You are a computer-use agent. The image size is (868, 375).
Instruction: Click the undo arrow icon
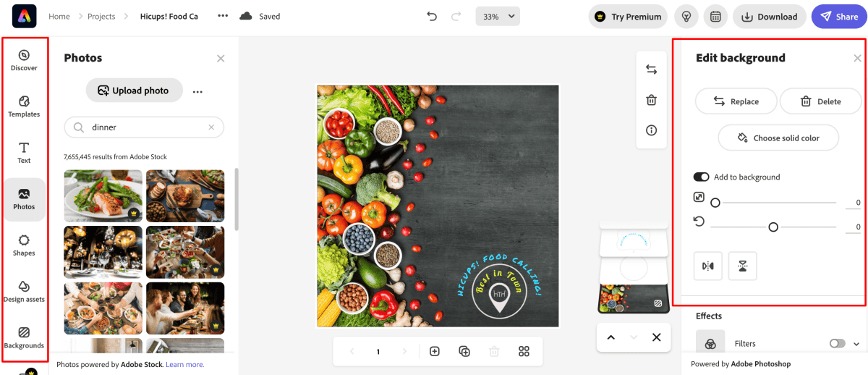pyautogui.click(x=432, y=16)
